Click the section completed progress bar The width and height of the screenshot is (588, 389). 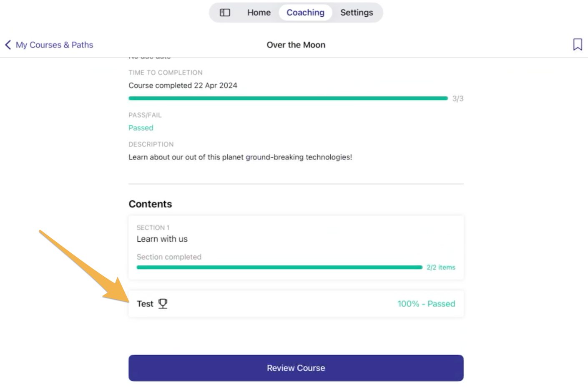279,267
